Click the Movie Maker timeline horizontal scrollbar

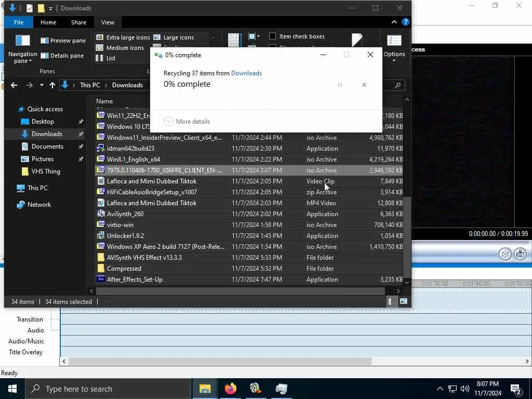[220, 362]
